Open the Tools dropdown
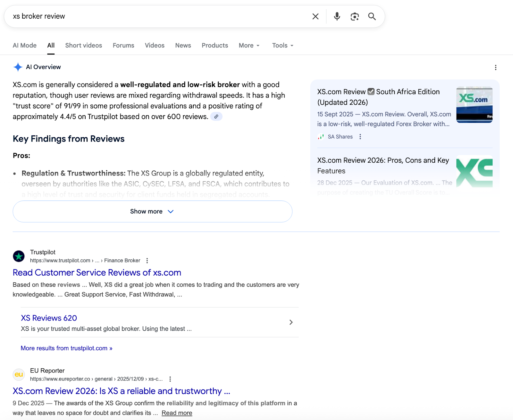This screenshot has height=420, width=513. pyautogui.click(x=282, y=46)
